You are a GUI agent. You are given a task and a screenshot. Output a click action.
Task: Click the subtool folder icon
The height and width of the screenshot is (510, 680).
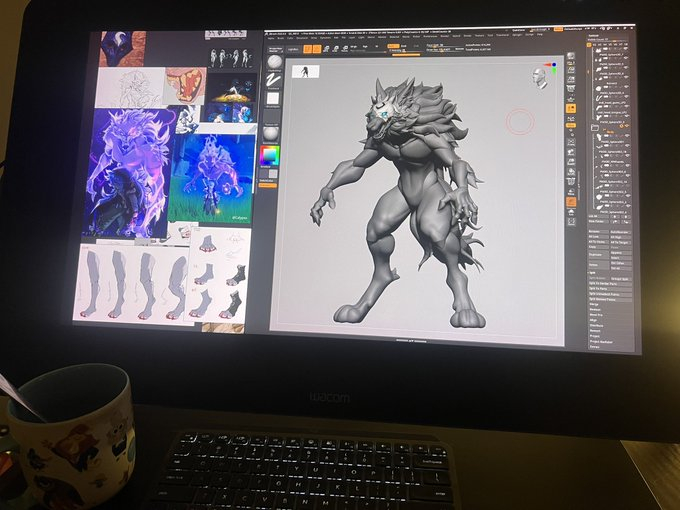pos(595,128)
